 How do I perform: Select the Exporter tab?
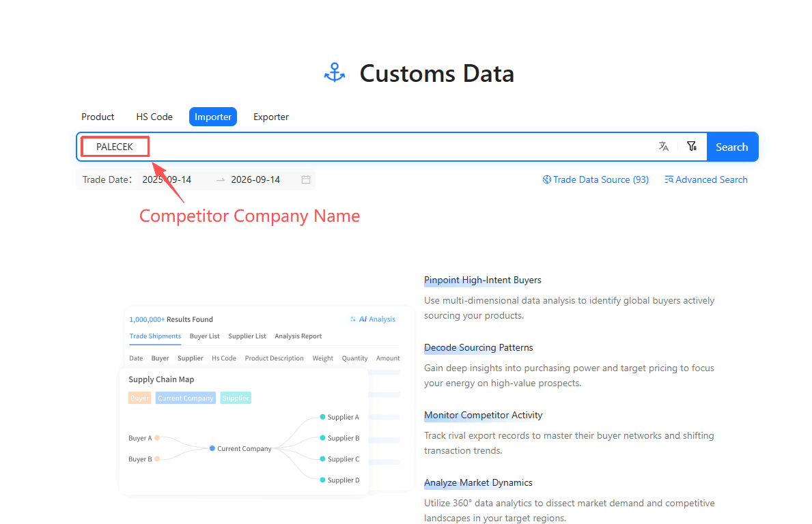[x=271, y=117]
